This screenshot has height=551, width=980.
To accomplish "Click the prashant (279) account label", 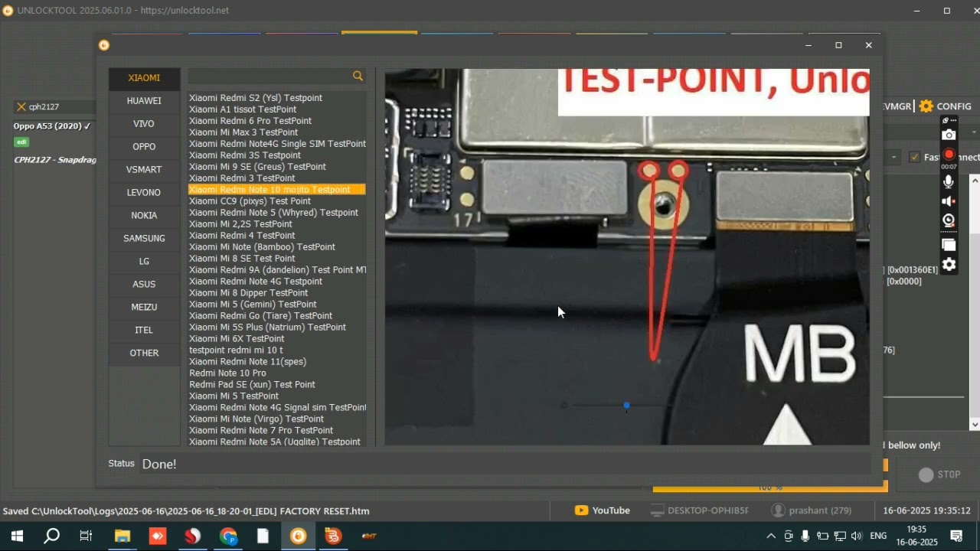I will coord(812,510).
